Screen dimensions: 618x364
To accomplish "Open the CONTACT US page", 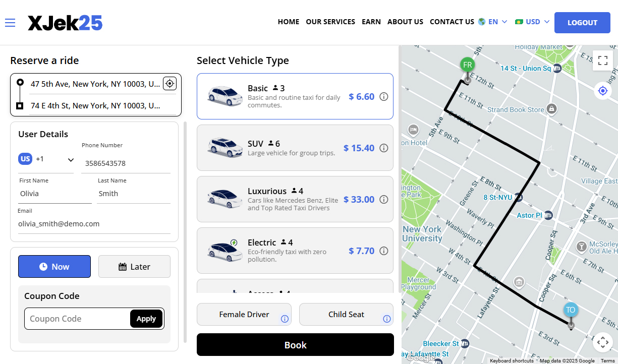I will [x=452, y=22].
